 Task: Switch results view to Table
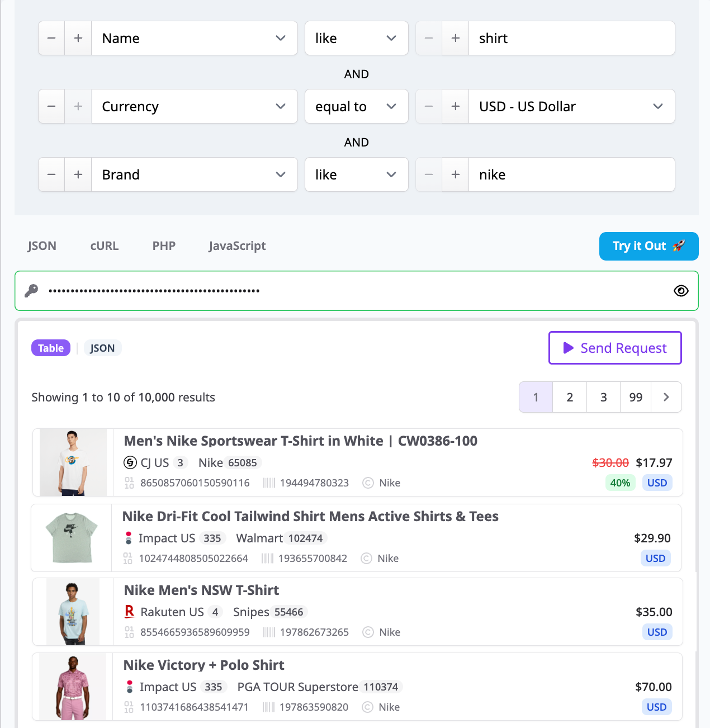pyautogui.click(x=51, y=348)
